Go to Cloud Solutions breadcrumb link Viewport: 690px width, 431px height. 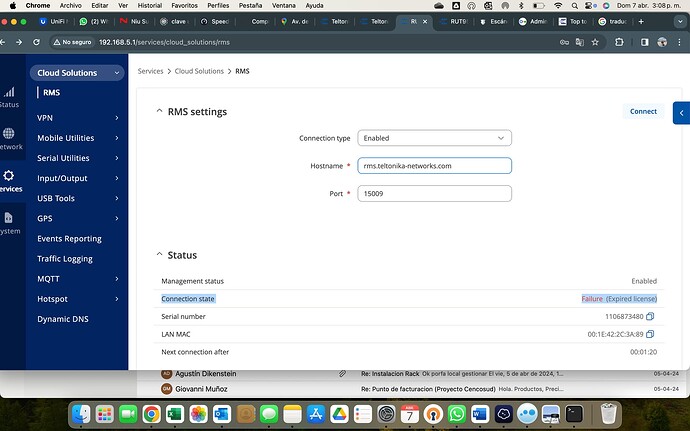[199, 71]
